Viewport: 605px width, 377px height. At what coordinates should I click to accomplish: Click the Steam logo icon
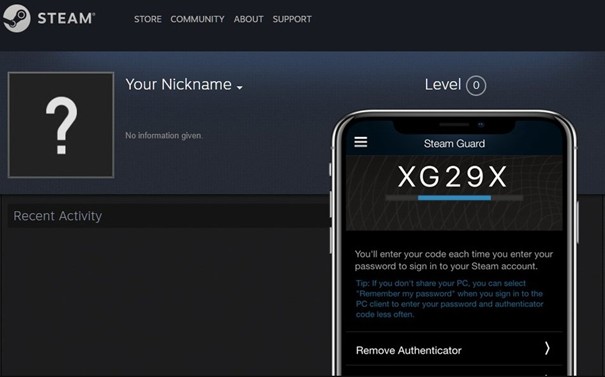16,18
